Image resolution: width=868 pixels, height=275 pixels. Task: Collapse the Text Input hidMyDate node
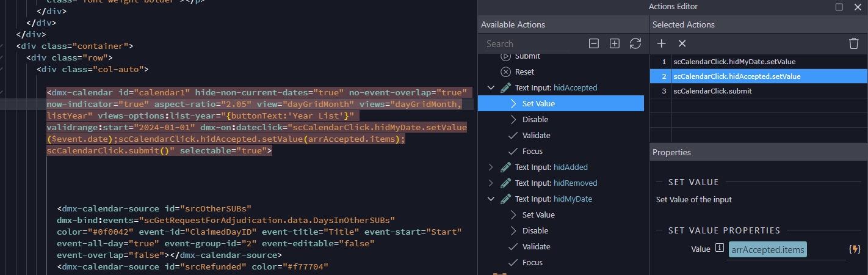point(491,199)
